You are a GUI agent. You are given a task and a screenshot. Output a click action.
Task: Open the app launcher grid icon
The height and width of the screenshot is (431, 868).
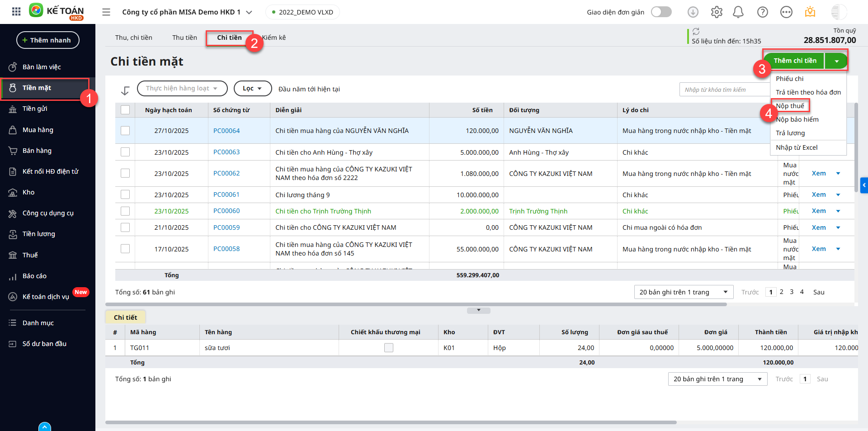coord(16,12)
